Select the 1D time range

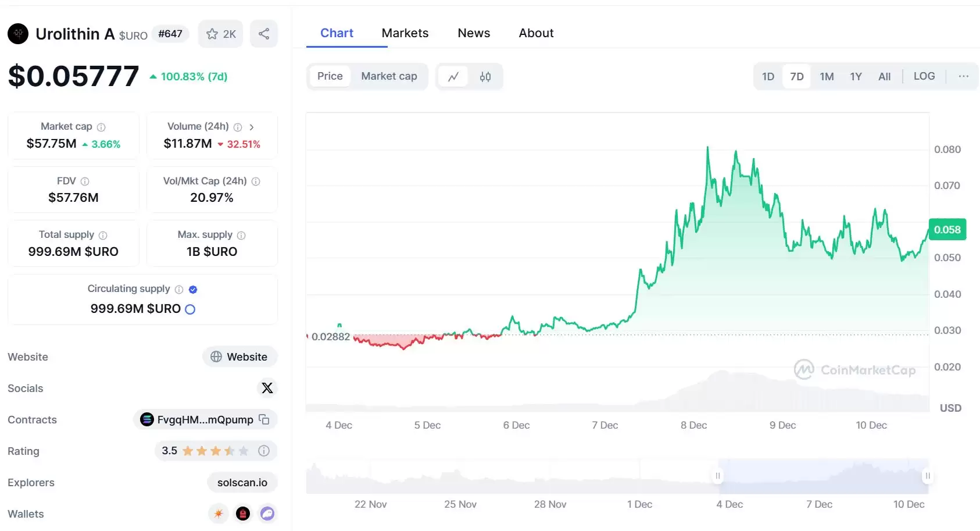point(768,77)
